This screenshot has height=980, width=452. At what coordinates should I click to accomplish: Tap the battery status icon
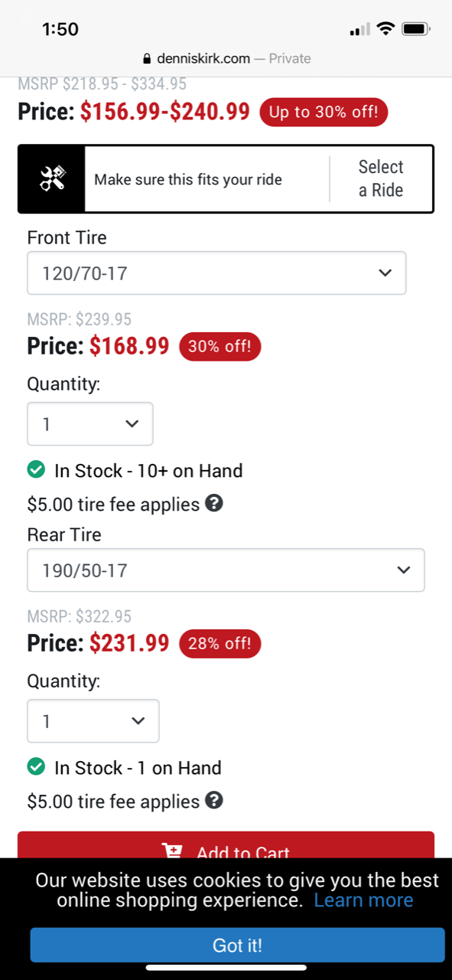[x=416, y=29]
